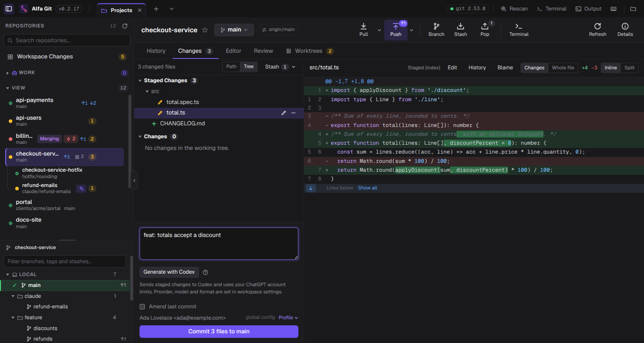Screen dimensions: 644x343
Task: Open the Review tab
Action: tap(263, 51)
